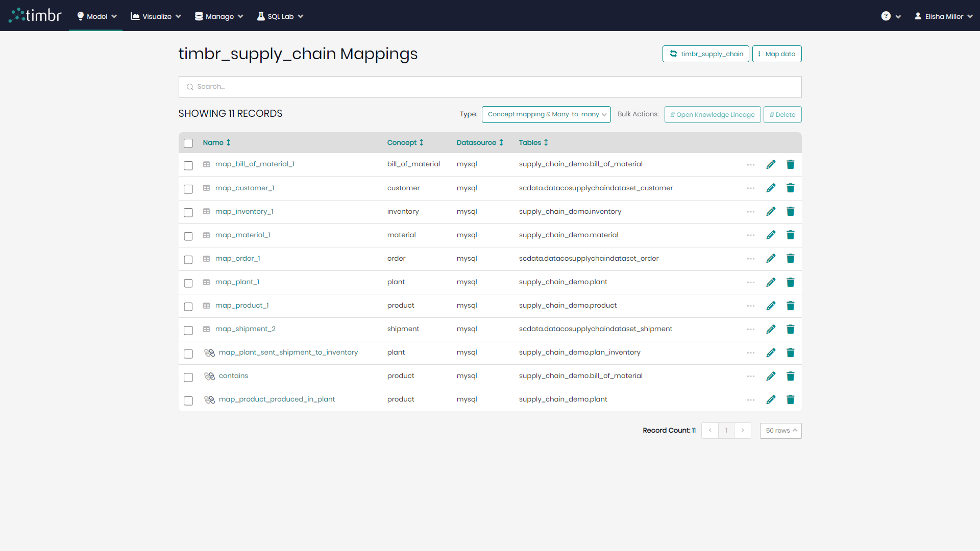Click the Map data button
The height and width of the screenshot is (551, 980).
[x=776, y=54]
